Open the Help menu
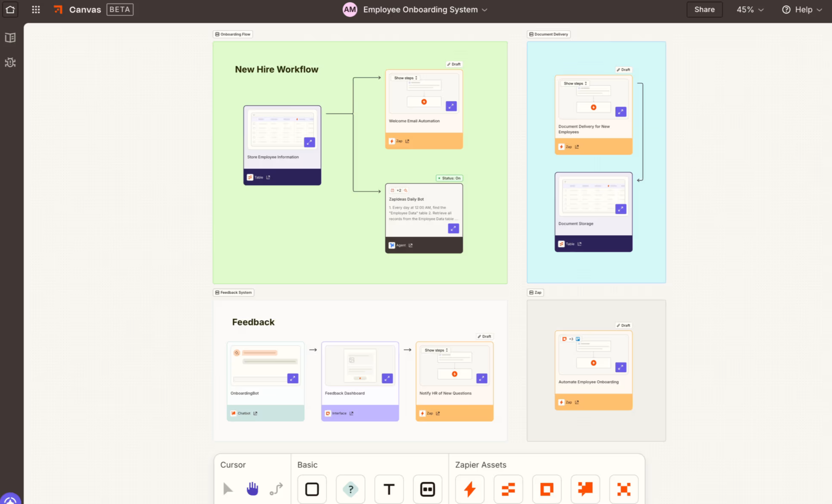832x504 pixels. 802,9
